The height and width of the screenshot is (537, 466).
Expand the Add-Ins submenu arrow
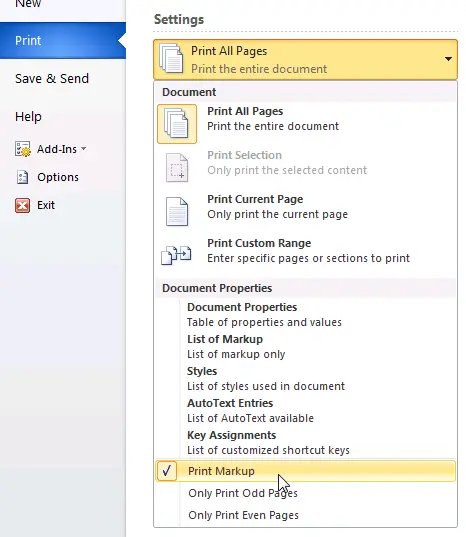(83, 149)
